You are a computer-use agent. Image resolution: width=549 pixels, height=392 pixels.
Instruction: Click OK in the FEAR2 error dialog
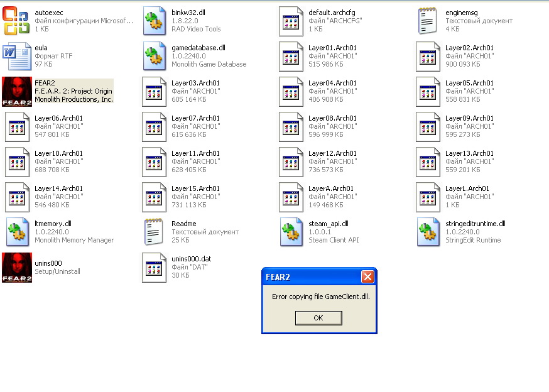(318, 318)
